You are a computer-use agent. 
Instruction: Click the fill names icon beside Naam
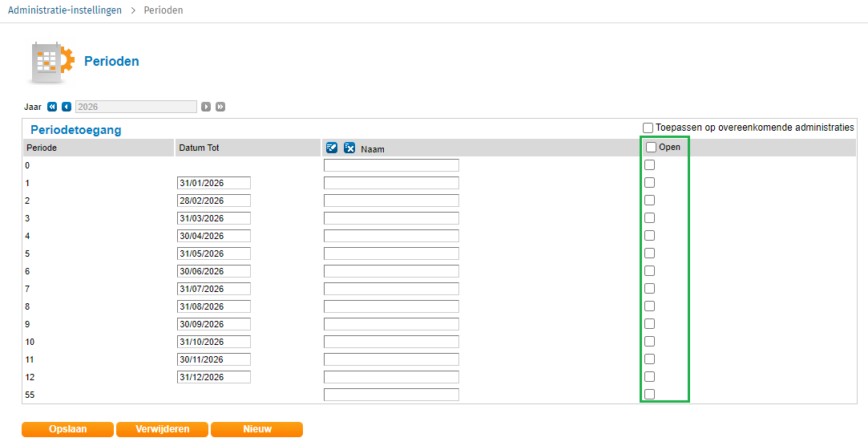pos(332,148)
